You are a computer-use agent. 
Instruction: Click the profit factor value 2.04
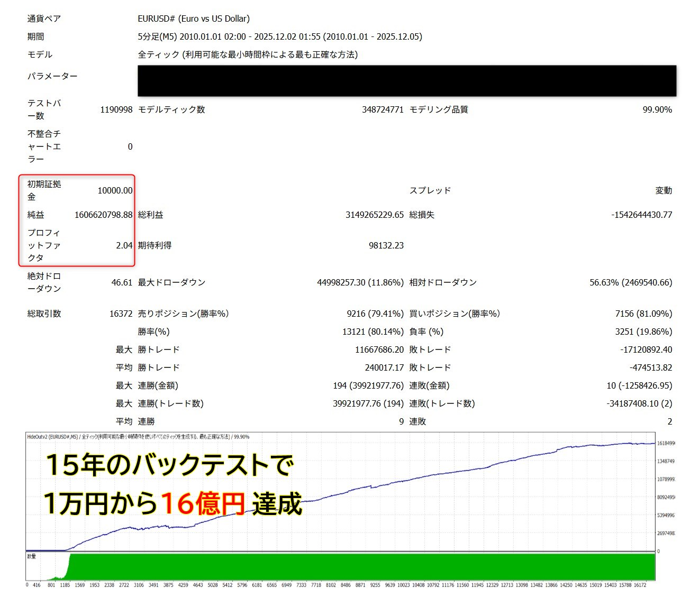pos(124,245)
